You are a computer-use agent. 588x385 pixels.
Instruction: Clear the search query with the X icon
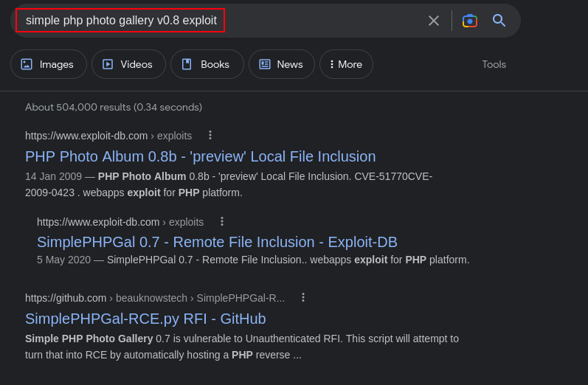click(434, 21)
